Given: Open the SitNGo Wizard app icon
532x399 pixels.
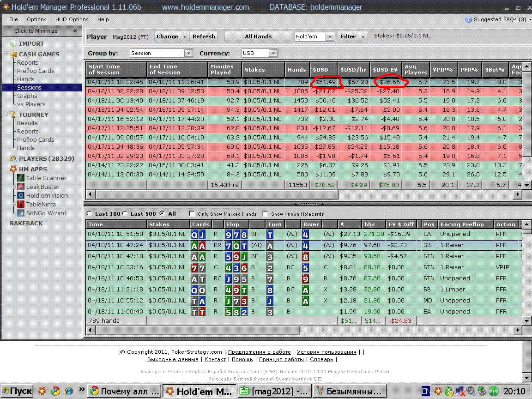Looking at the screenshot, I should click(21, 213).
